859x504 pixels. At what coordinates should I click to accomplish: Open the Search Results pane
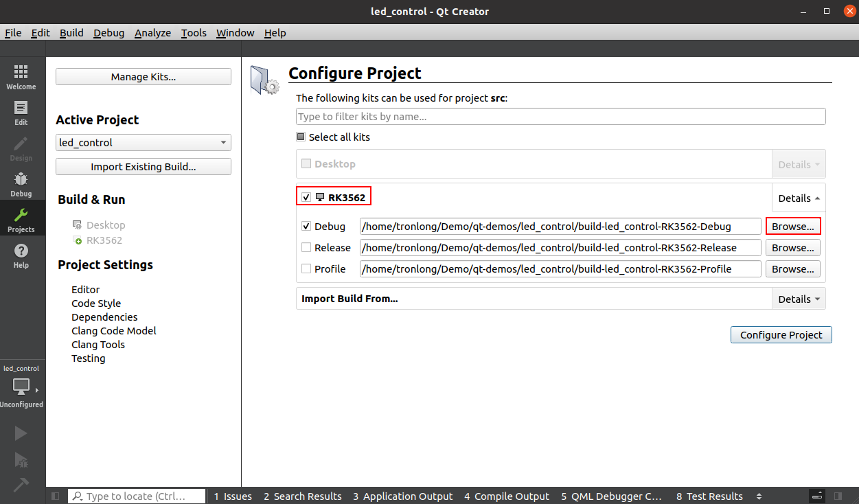(302, 496)
